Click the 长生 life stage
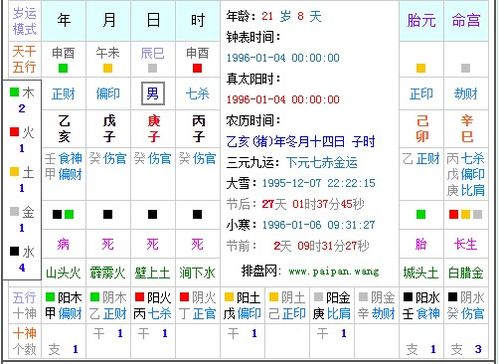The image size is (499, 364). coord(466,244)
